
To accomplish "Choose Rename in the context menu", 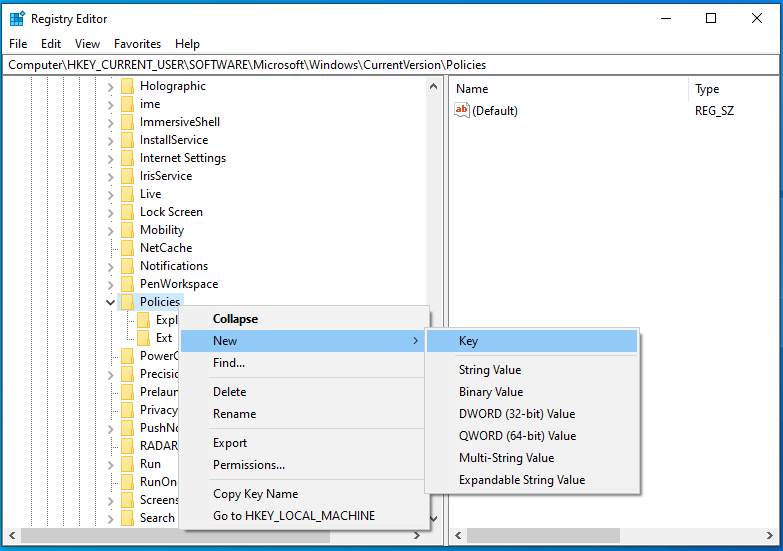I will [305, 414].
